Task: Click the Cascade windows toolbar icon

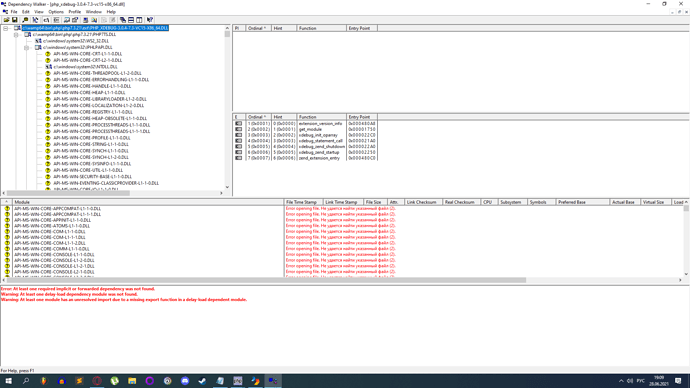Action: 123,20
